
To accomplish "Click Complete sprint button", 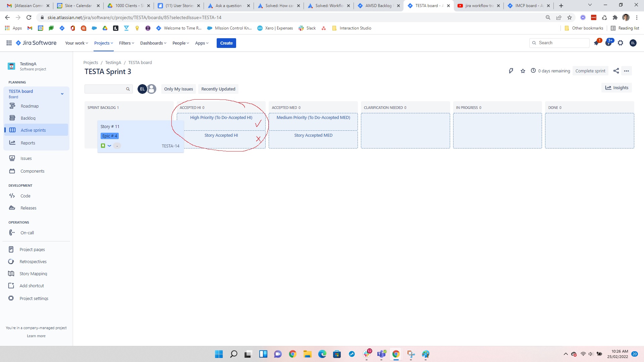I will [590, 71].
